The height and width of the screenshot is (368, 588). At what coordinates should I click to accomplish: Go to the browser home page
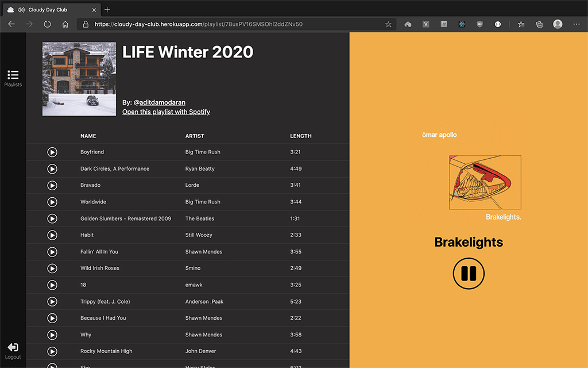pyautogui.click(x=65, y=24)
